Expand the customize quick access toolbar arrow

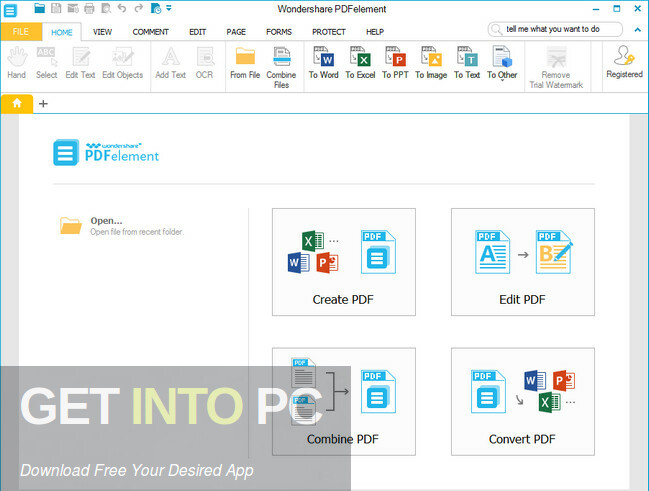click(169, 7)
